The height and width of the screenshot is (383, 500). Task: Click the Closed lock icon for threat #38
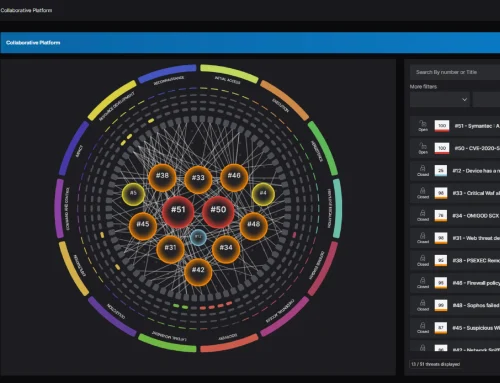[x=423, y=260]
